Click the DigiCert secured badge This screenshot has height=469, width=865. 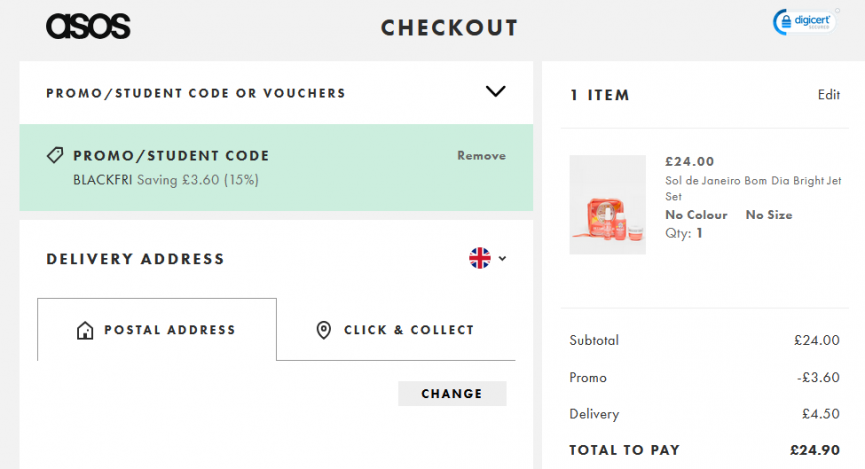(x=804, y=22)
